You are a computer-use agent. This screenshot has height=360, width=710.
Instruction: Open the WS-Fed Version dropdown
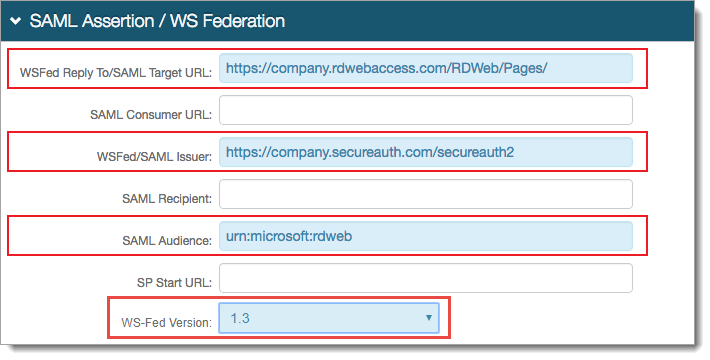coord(329,318)
